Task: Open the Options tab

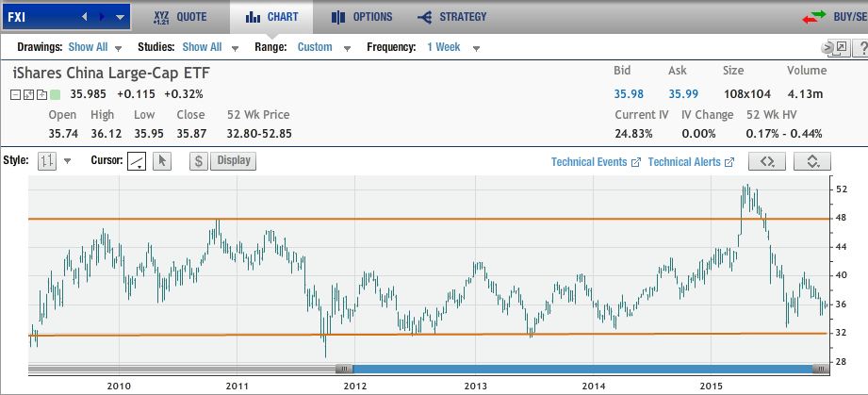Action: [362, 17]
